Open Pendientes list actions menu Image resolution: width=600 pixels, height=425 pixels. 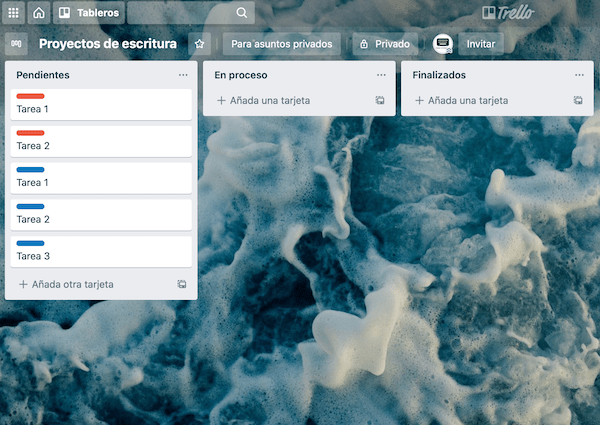click(183, 75)
